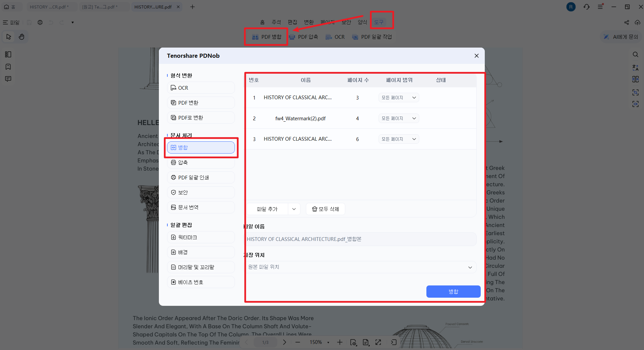The width and height of the screenshot is (644, 350).
Task: Click the save icon in toolbar
Action: pyautogui.click(x=29, y=22)
